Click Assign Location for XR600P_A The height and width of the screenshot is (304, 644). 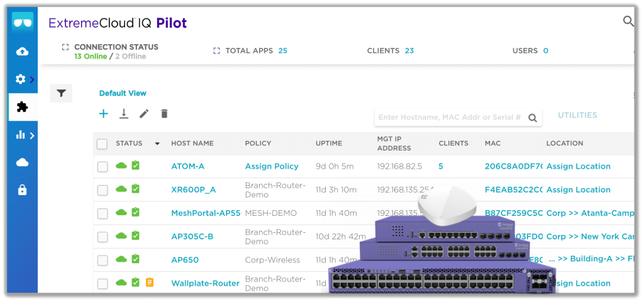point(579,190)
